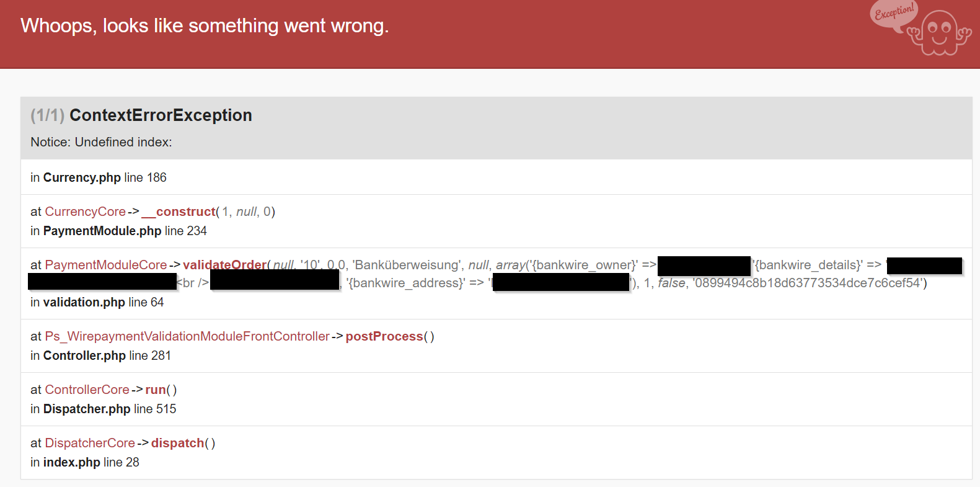Open Ps_WirepaymentValidationModuleFrontController link
This screenshot has width=980, height=487.
click(x=187, y=336)
